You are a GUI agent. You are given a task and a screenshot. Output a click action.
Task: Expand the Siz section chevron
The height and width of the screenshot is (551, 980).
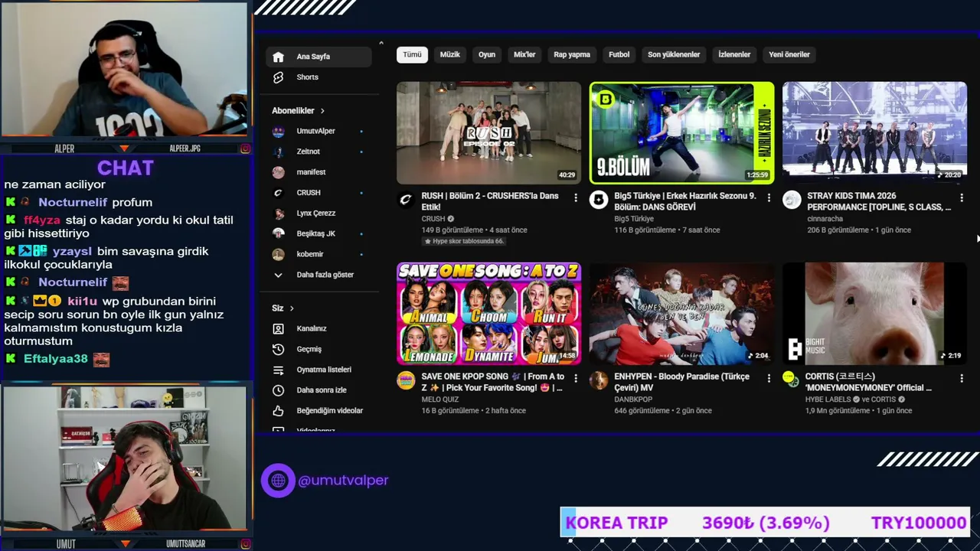[x=291, y=308]
